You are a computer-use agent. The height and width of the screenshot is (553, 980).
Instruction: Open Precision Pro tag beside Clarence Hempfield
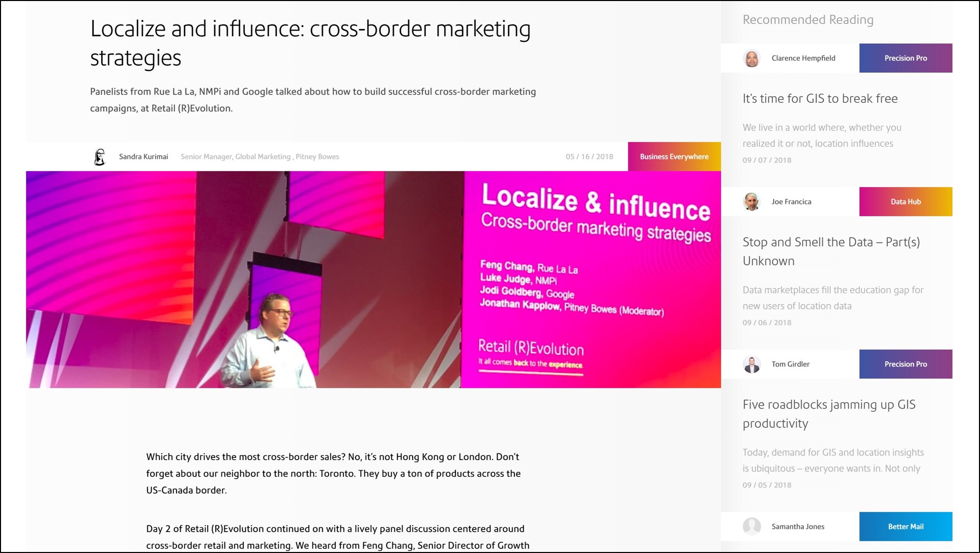click(906, 58)
